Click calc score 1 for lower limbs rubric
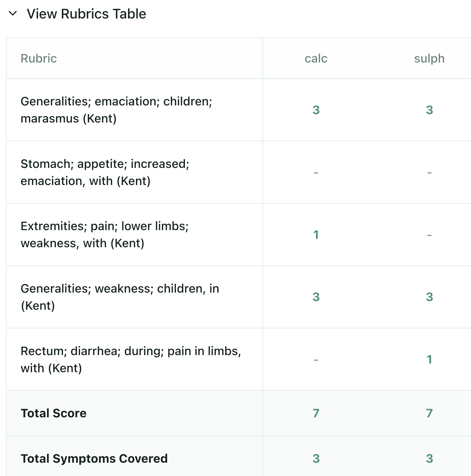 click(316, 235)
